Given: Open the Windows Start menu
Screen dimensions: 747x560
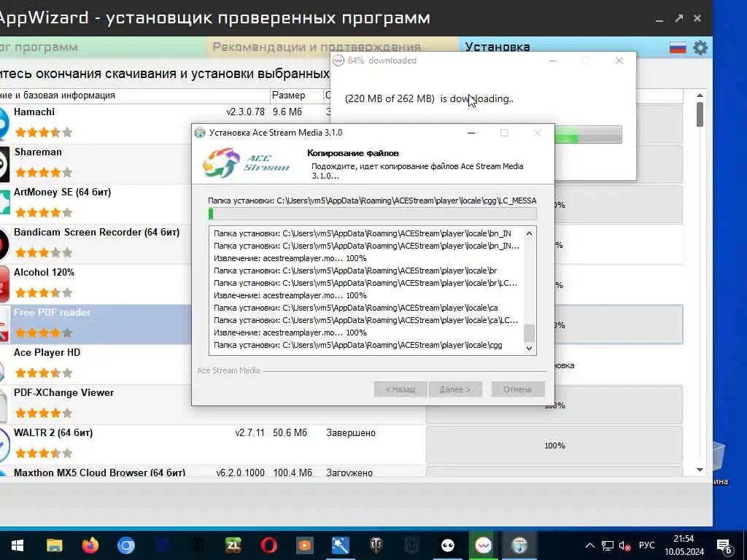Looking at the screenshot, I should tap(18, 545).
